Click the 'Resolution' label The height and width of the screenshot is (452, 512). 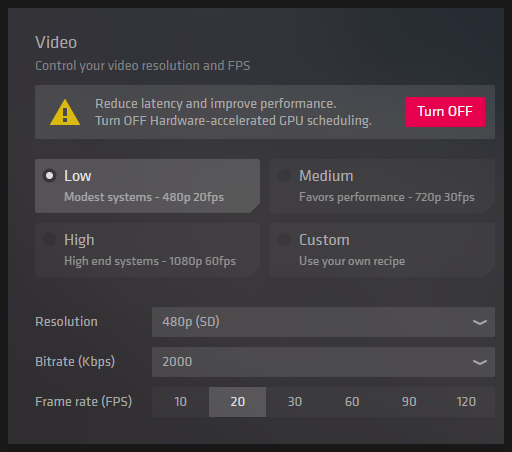pos(66,322)
